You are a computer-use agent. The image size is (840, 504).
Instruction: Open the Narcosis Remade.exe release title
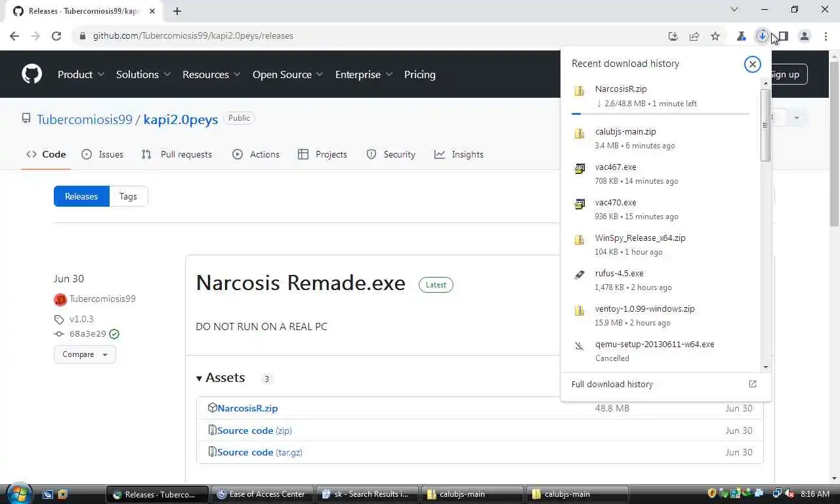(x=301, y=283)
